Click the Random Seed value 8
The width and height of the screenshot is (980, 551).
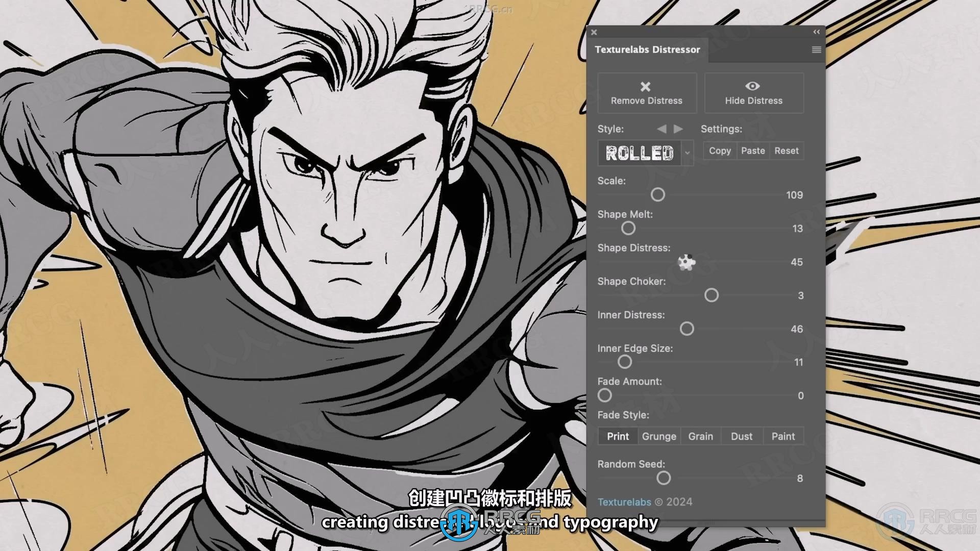(800, 479)
